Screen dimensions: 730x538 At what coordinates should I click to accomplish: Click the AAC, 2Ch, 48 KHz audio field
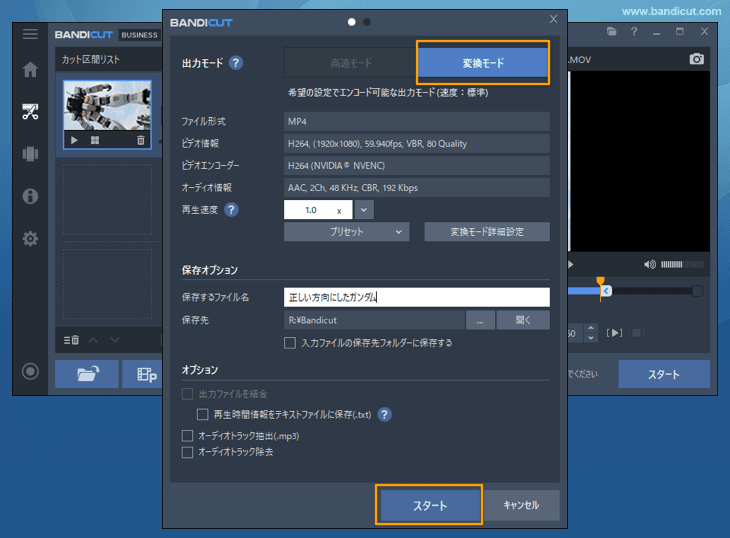click(417, 188)
